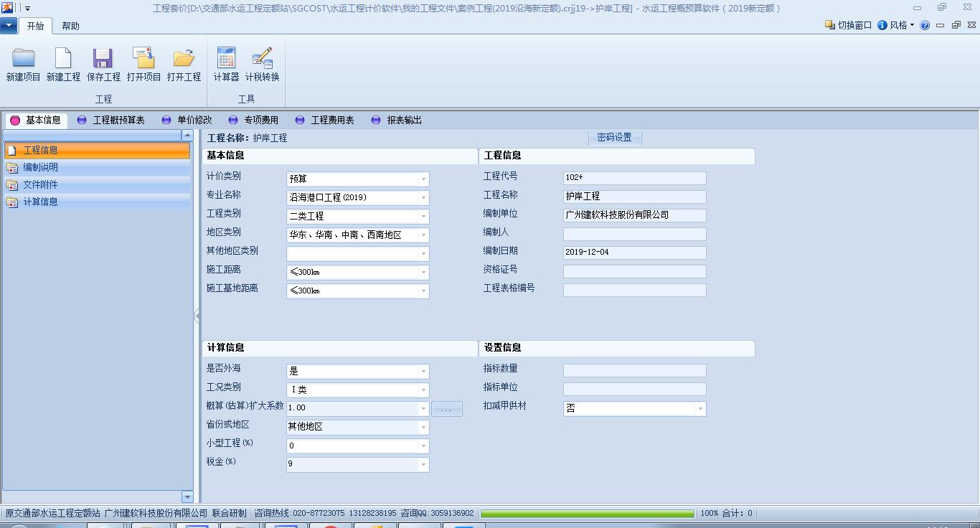Expand the 计价类别 dropdown
This screenshot has height=528, width=980.
[423, 179]
